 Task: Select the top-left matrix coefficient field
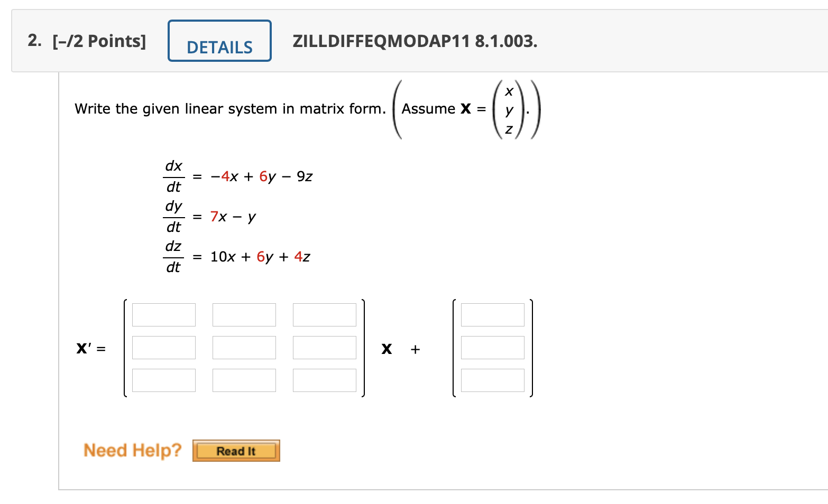coord(163,314)
